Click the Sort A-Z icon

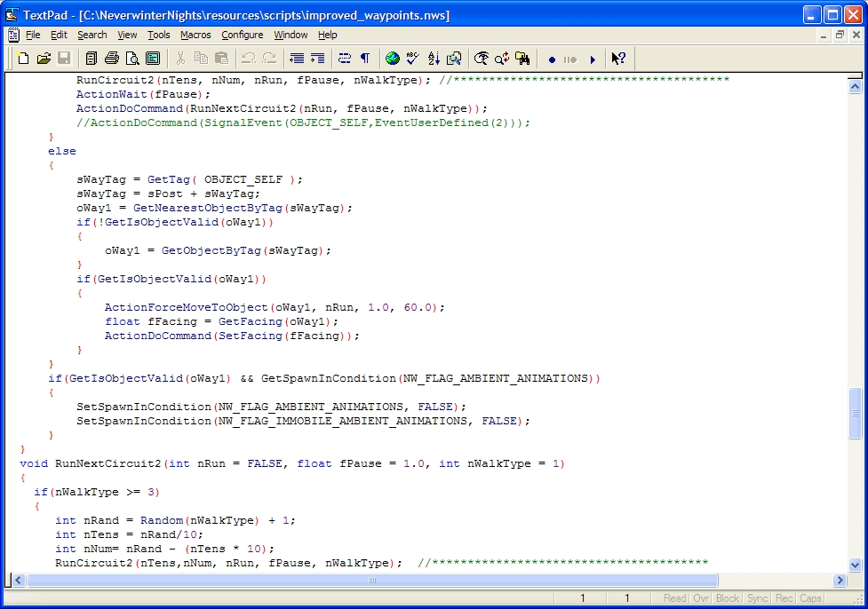click(x=434, y=59)
